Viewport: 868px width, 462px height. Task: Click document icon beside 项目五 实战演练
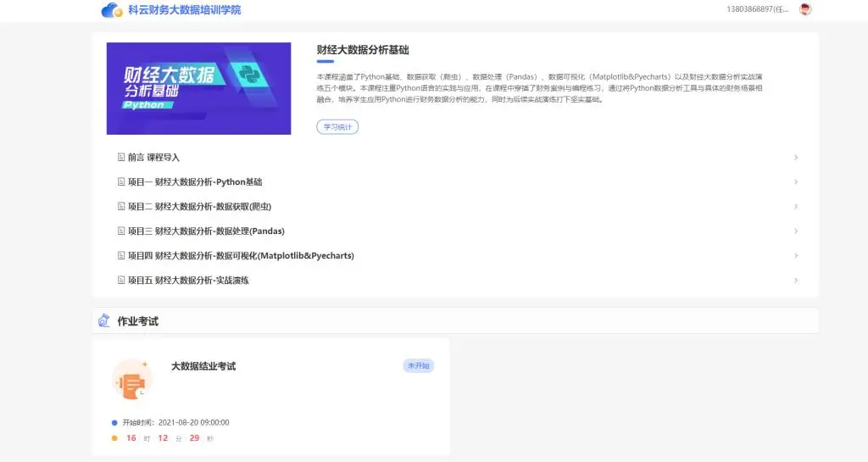point(121,281)
